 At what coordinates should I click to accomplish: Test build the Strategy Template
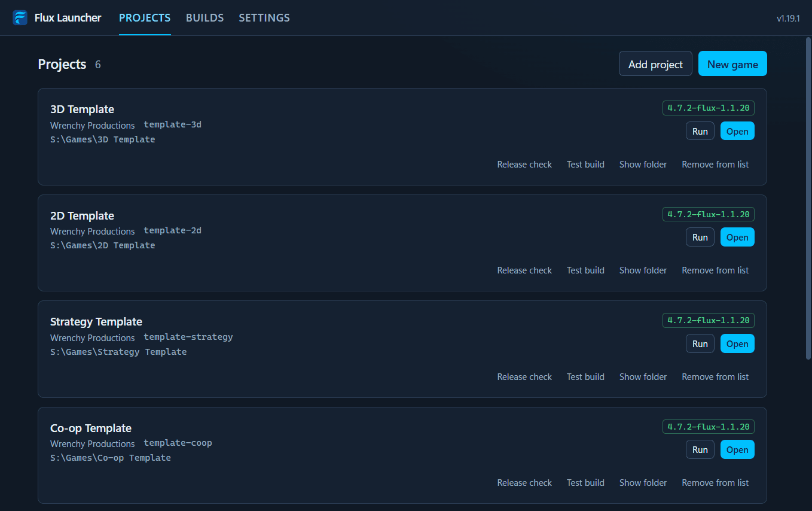[585, 377]
